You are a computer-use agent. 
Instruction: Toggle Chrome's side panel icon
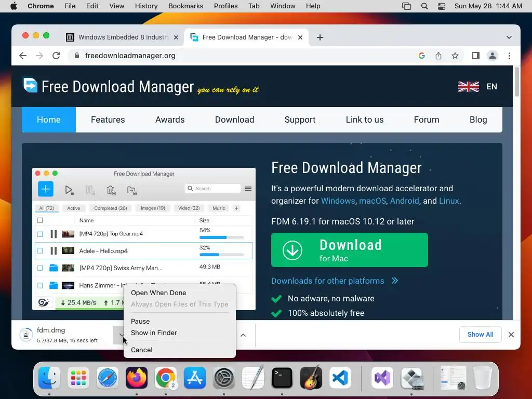pyautogui.click(x=476, y=56)
